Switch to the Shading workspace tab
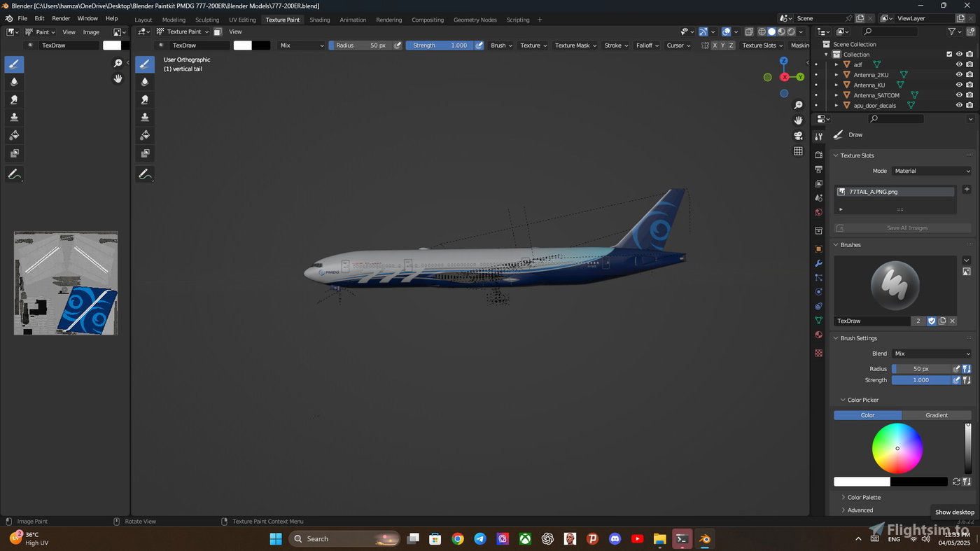The height and width of the screenshot is (551, 980). click(x=319, y=20)
